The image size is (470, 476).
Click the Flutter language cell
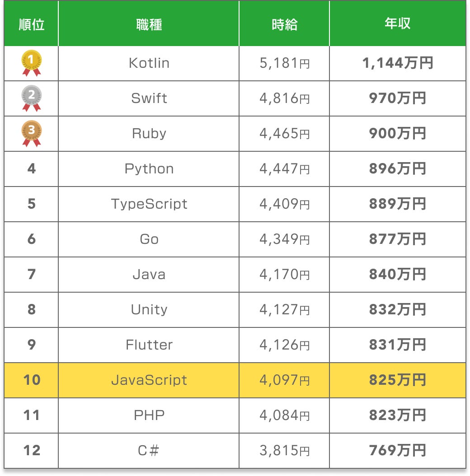tap(149, 345)
